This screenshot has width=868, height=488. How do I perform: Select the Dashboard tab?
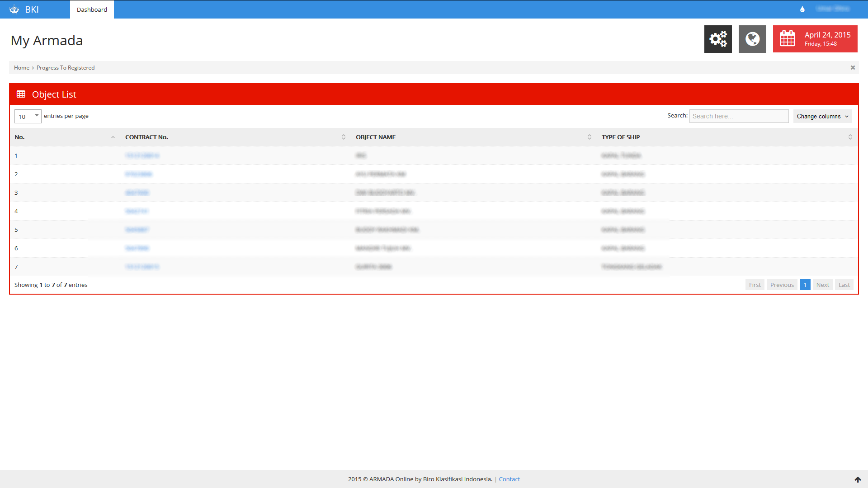tap(92, 9)
